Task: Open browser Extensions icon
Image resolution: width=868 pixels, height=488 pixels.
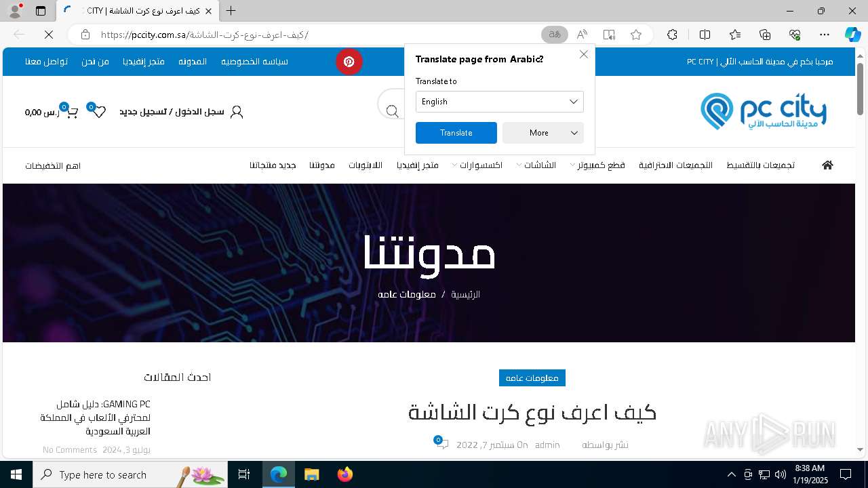Action: (x=672, y=35)
